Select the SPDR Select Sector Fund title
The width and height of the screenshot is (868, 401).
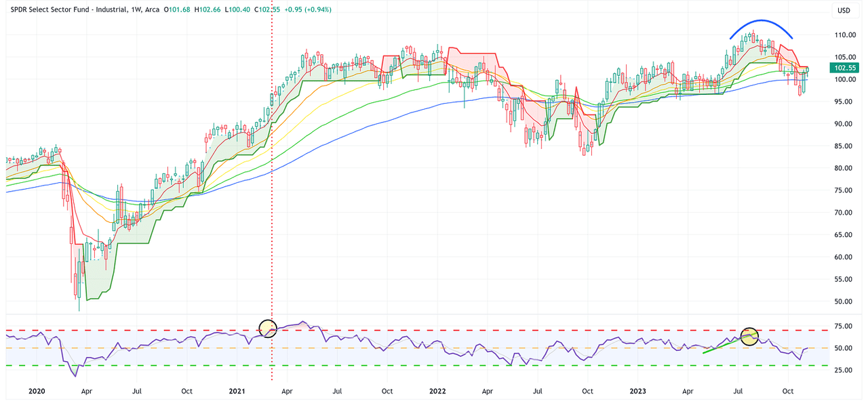pyautogui.click(x=68, y=10)
